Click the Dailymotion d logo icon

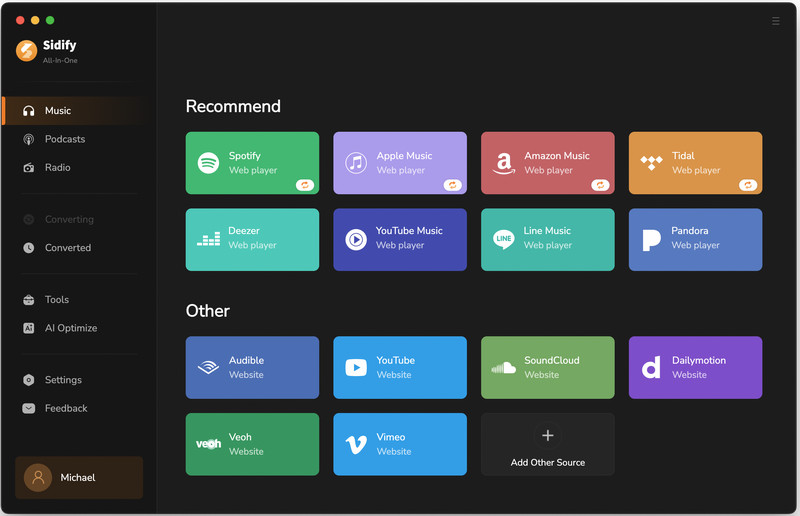tap(651, 367)
